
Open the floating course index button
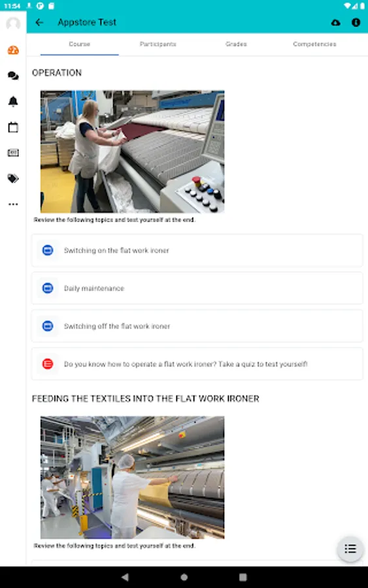(x=350, y=549)
